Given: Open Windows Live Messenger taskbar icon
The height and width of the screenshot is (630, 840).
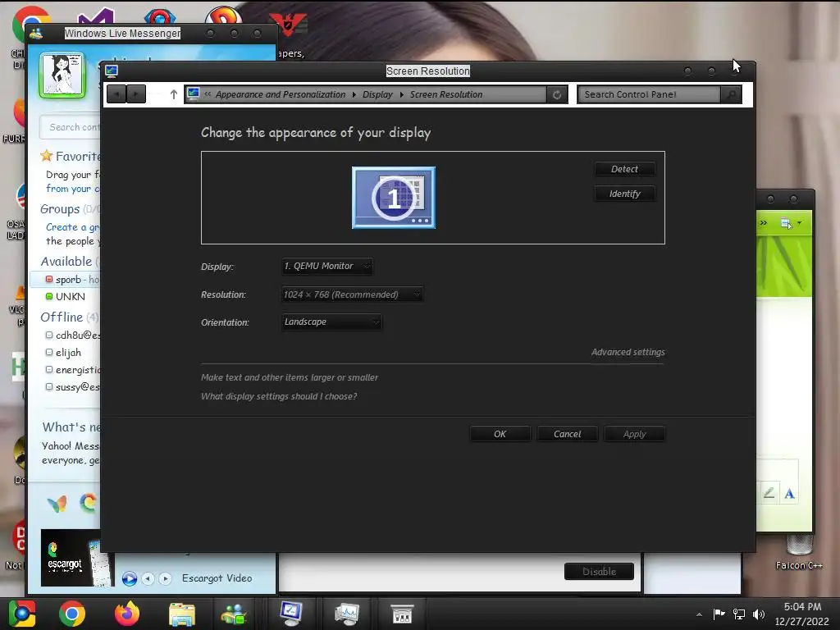Looking at the screenshot, I should point(234,614).
